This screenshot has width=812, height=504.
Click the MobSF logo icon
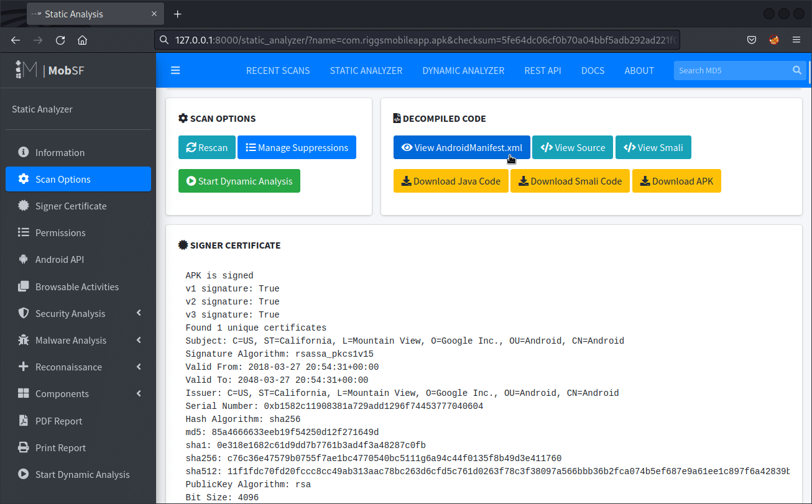click(27, 70)
